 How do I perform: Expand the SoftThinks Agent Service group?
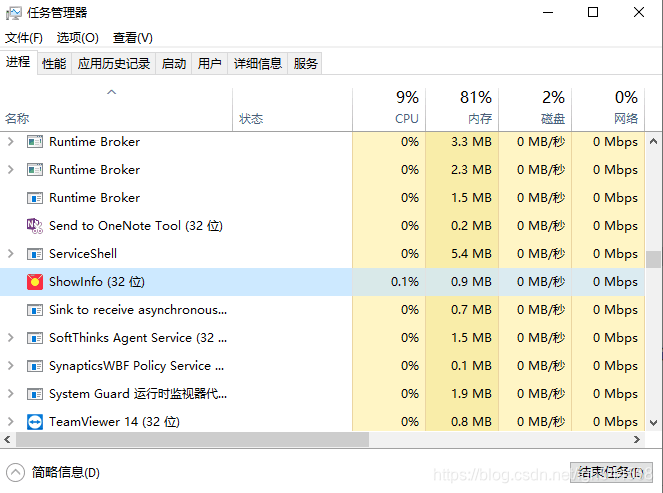(11, 338)
